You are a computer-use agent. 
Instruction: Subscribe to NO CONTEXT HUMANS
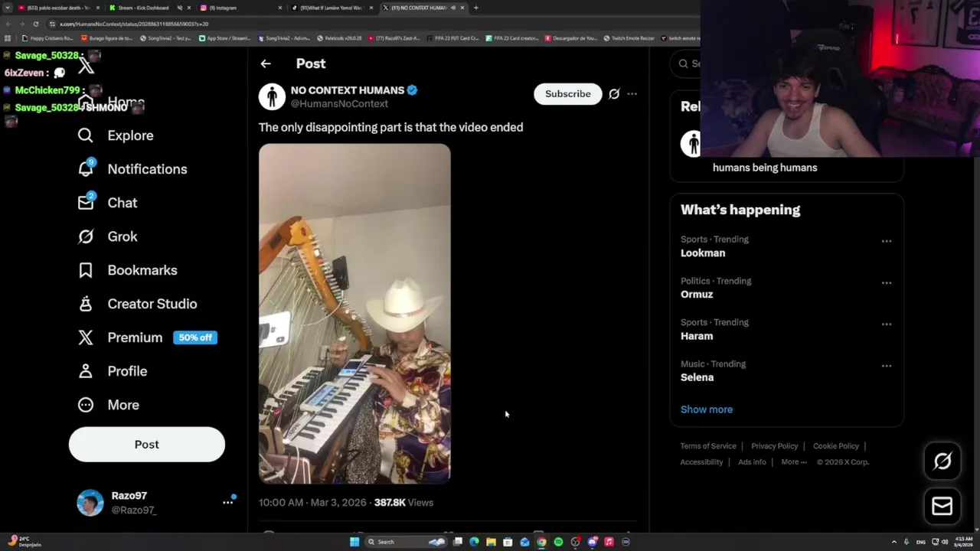coord(568,93)
